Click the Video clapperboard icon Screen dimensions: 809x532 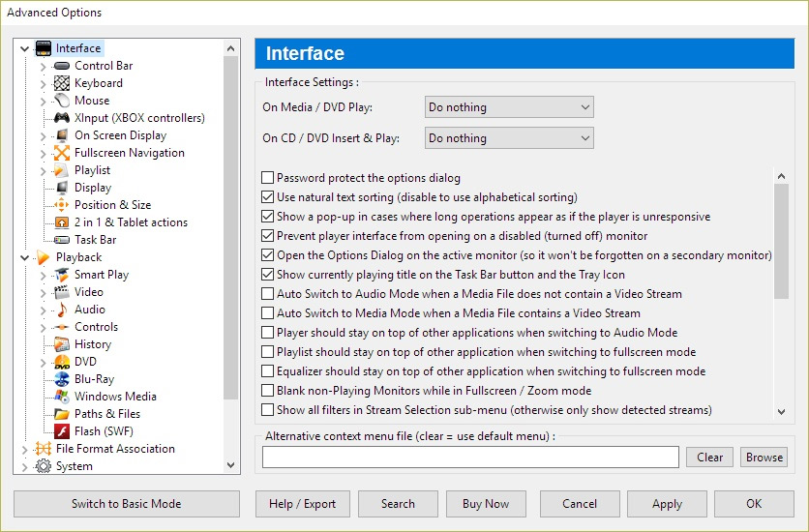[x=62, y=292]
